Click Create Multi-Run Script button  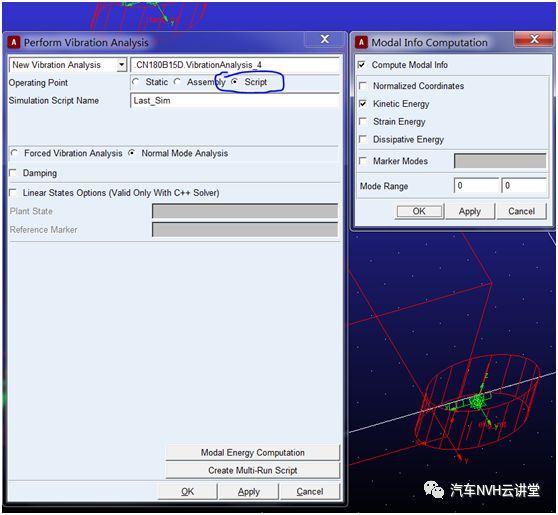pos(253,471)
